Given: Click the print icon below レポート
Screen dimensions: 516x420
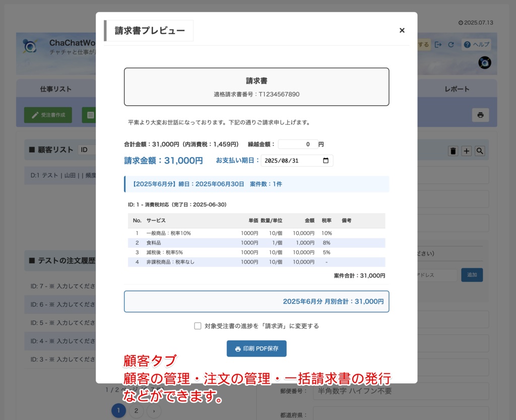Looking at the screenshot, I should pyautogui.click(x=480, y=115).
